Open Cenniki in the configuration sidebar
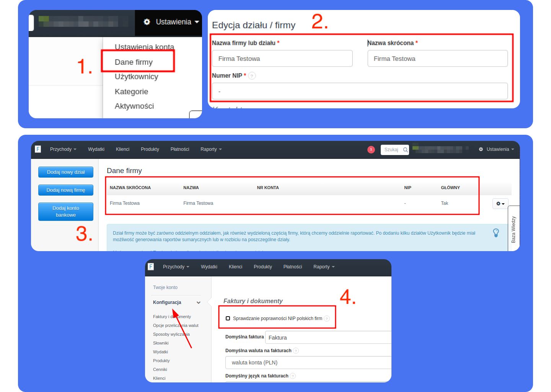 pos(160,369)
